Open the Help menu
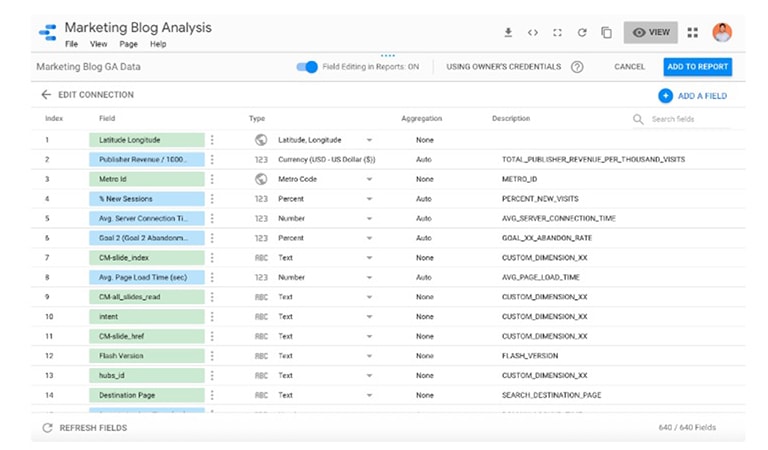Screen dimensions: 768x450 (x=158, y=44)
